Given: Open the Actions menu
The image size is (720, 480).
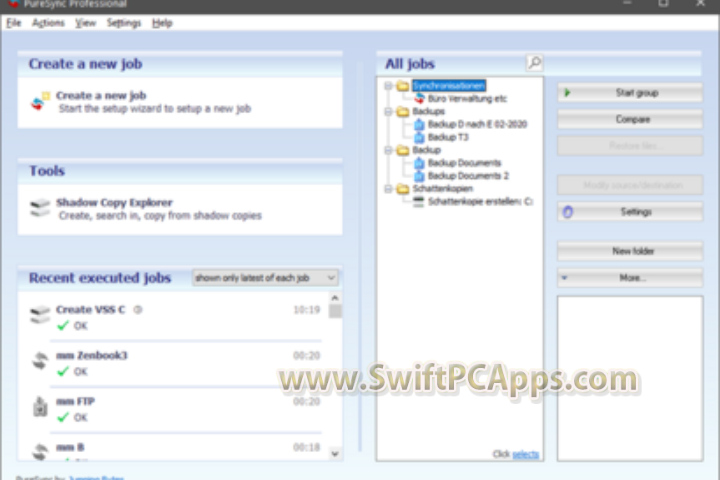Looking at the screenshot, I should point(48,23).
